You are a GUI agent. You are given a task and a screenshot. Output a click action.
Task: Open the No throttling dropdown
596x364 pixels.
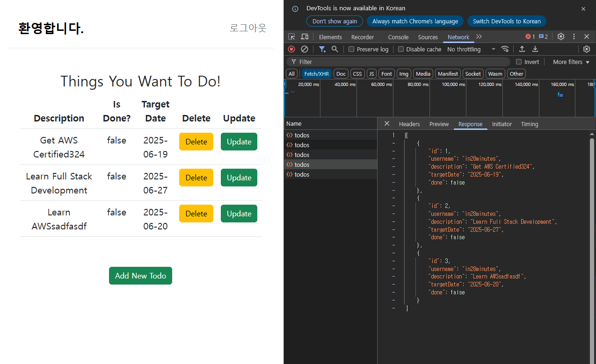[x=471, y=49]
